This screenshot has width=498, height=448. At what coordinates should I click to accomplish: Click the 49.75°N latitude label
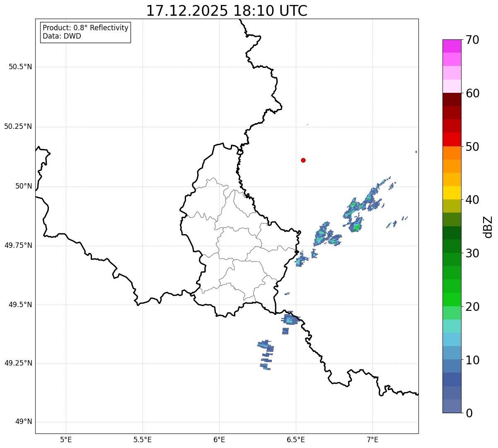click(18, 245)
